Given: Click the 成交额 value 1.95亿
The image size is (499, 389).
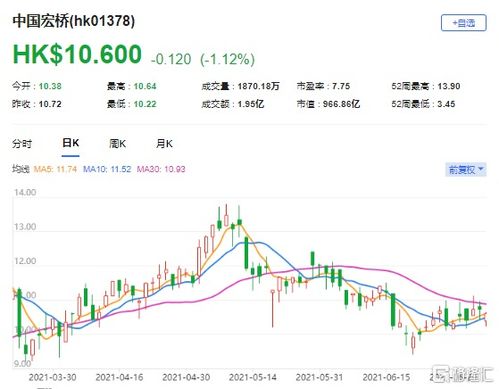Looking at the screenshot, I should click(x=251, y=104).
